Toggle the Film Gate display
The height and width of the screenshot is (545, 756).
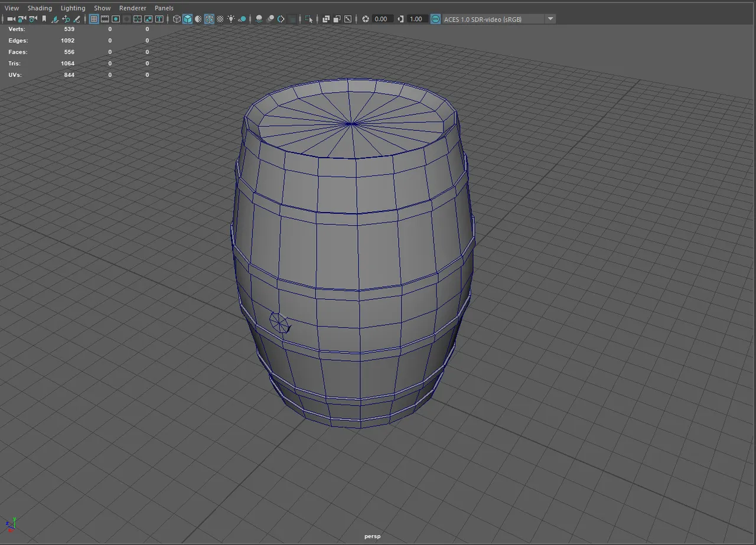105,19
